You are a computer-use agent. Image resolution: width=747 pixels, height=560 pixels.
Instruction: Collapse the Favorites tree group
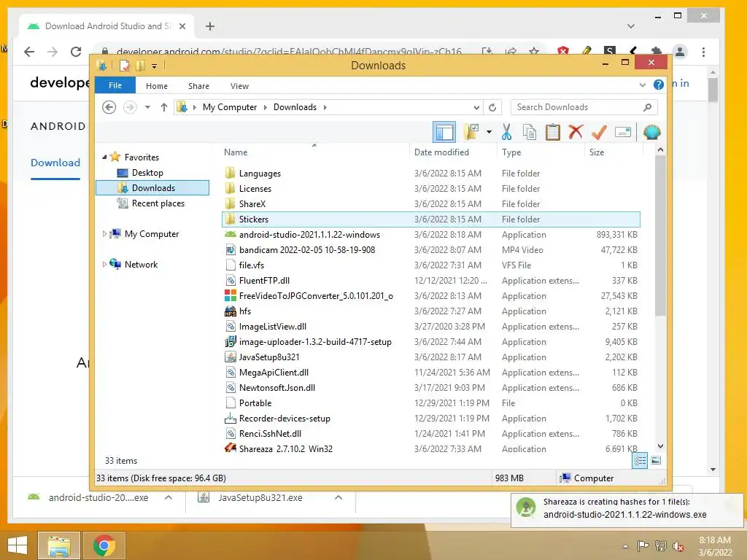tap(104, 157)
